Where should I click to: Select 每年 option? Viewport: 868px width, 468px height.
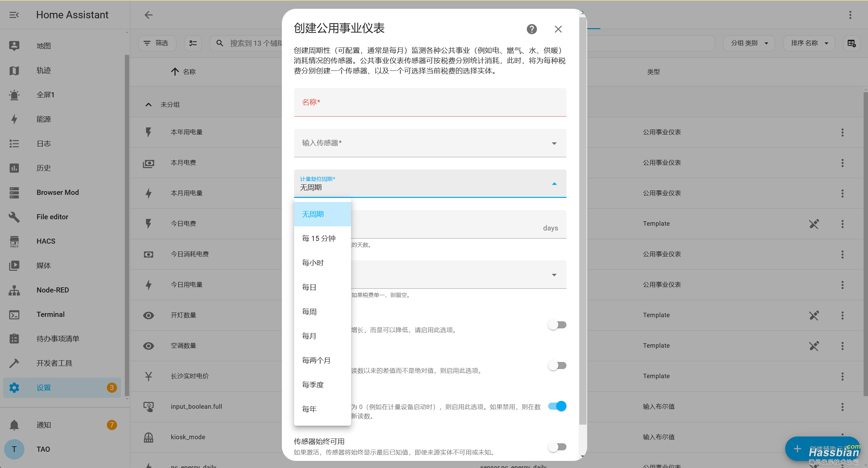coord(322,409)
